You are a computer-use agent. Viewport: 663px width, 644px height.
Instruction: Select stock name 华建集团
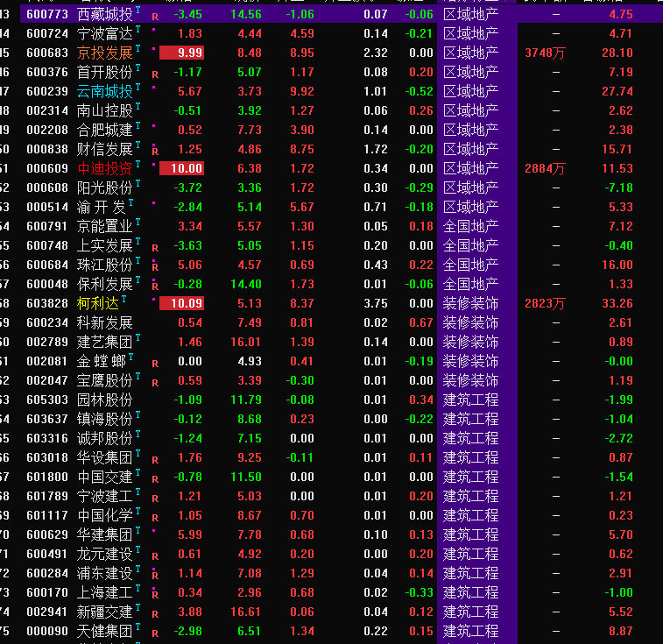click(x=105, y=534)
